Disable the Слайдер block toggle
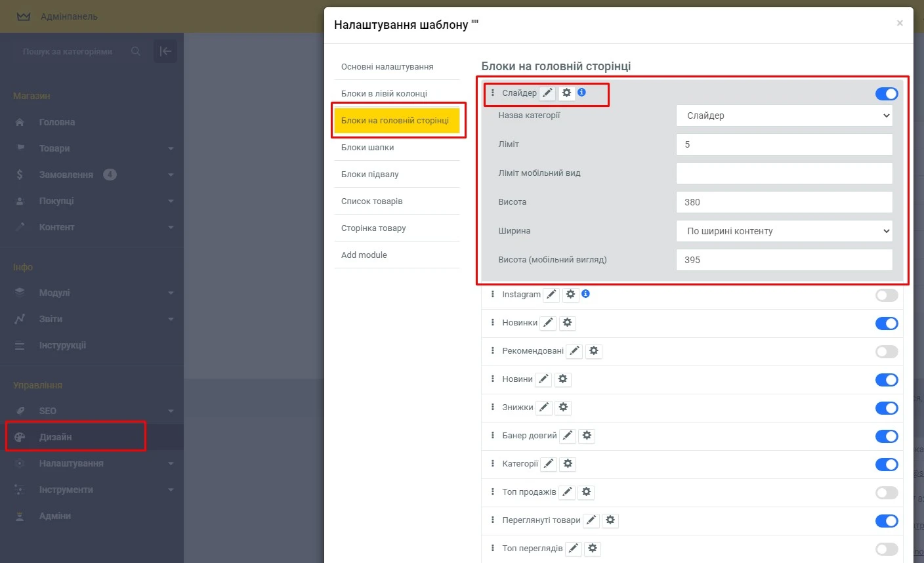The image size is (924, 563). (887, 93)
